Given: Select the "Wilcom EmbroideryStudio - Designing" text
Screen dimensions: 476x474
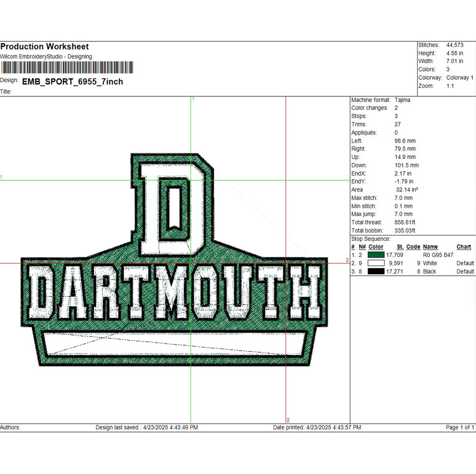Looking at the screenshot, I should pos(46,56).
